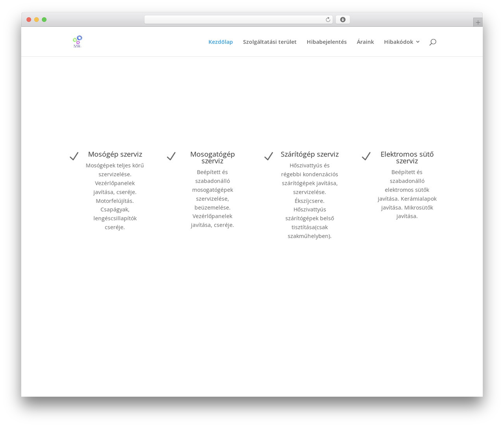Screen dimensions: 504x427
Task: Click the checkmark icon beside Elektromos sütő szerviz
Action: 366,156
